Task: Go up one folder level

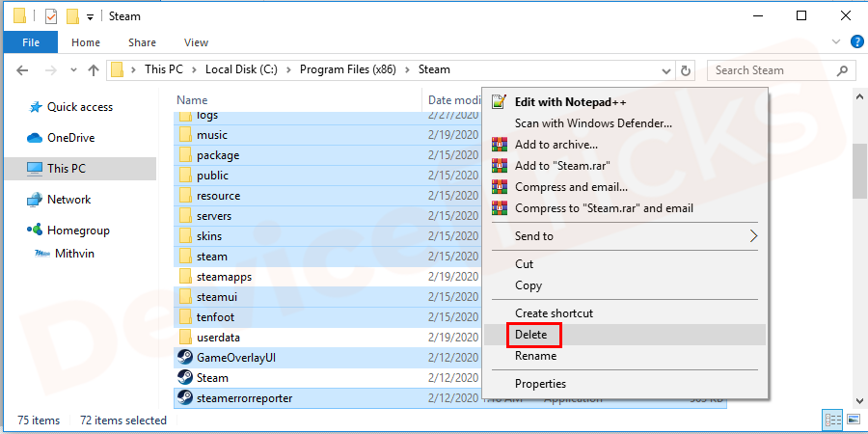Action: point(94,70)
